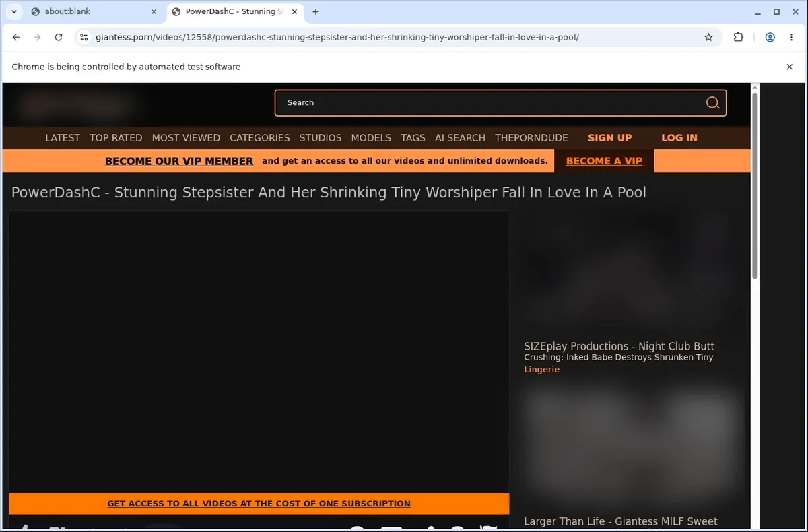Viewport: 808px width, 532px height.
Task: Open the Chrome three-dot menu
Action: point(790,37)
